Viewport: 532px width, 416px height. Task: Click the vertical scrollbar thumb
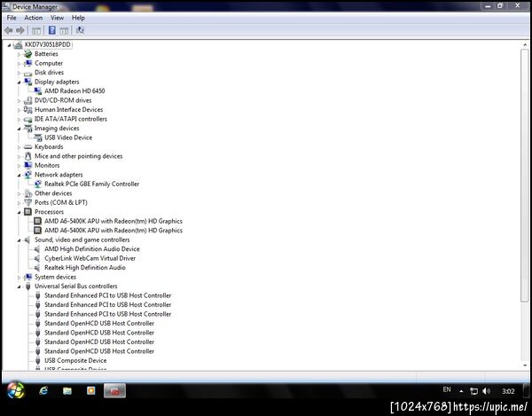tap(525, 175)
